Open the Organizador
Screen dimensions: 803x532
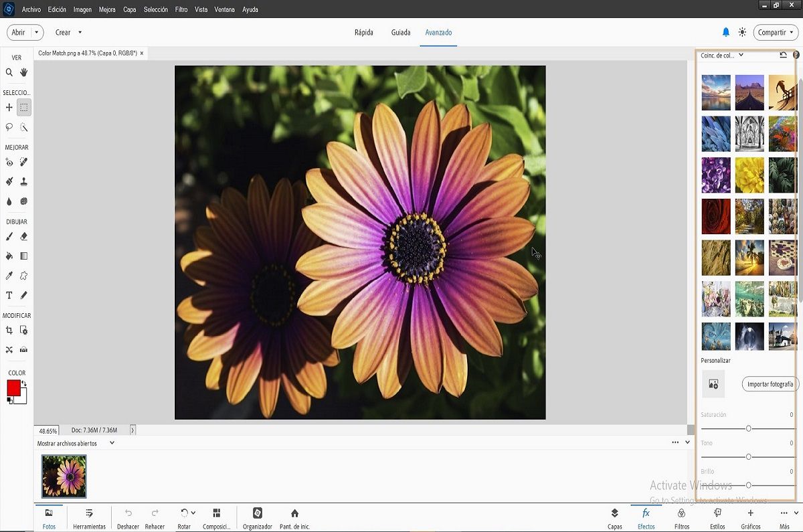[258, 518]
